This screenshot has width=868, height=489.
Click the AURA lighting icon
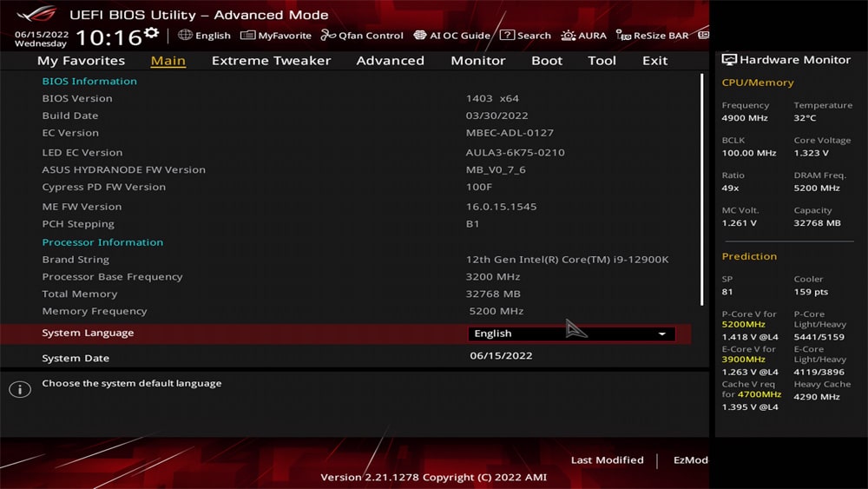568,36
